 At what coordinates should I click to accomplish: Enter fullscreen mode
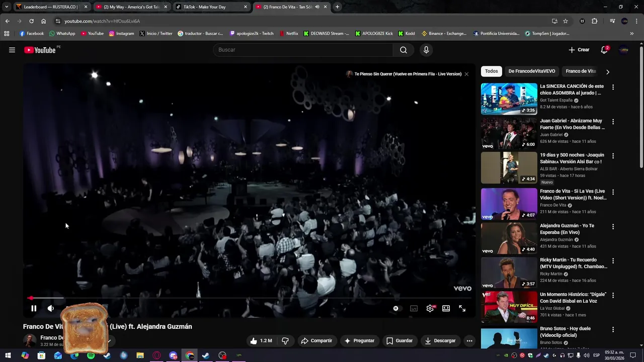pyautogui.click(x=462, y=308)
